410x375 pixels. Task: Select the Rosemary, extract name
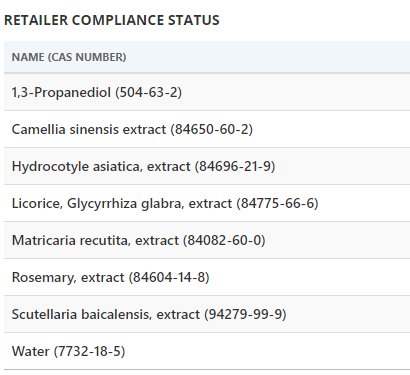pyautogui.click(x=68, y=277)
